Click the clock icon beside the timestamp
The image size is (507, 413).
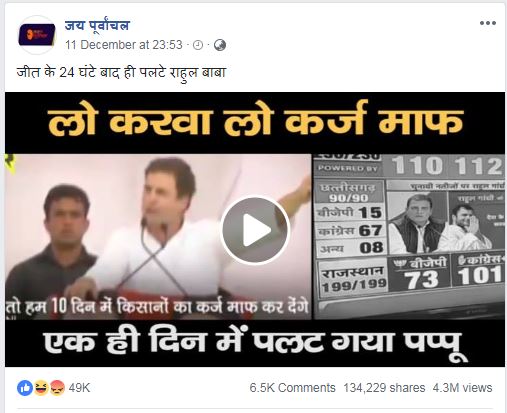[x=198, y=45]
